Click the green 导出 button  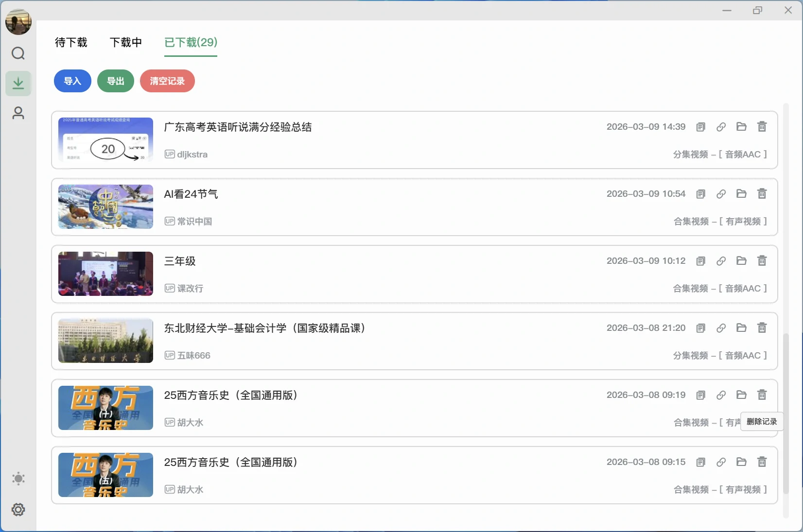115,81
